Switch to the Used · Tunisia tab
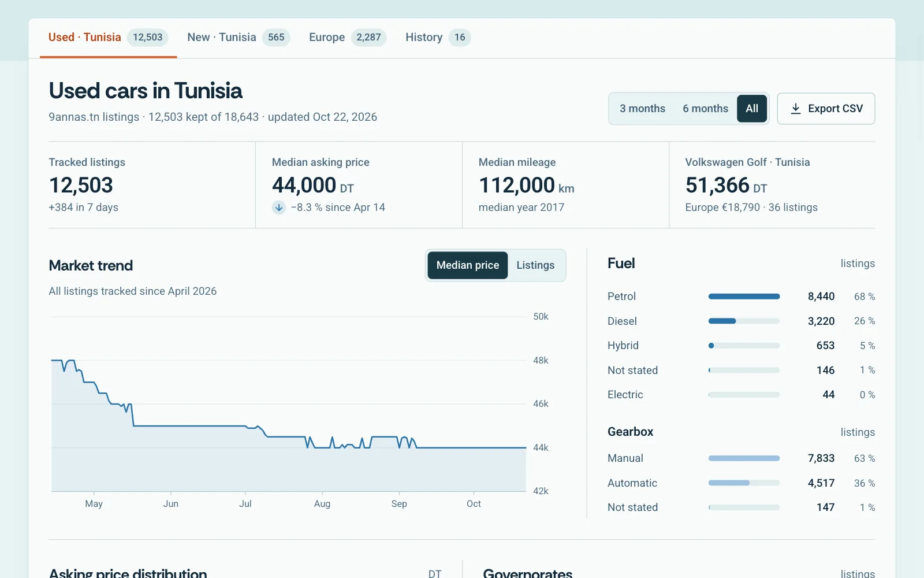Viewport: 924px width, 578px height. [x=108, y=38]
